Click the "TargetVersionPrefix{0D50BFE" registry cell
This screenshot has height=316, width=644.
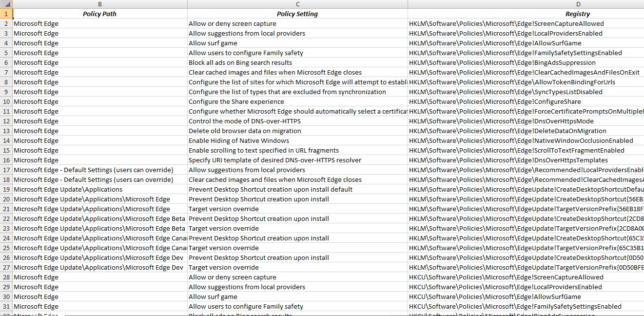pos(526,267)
